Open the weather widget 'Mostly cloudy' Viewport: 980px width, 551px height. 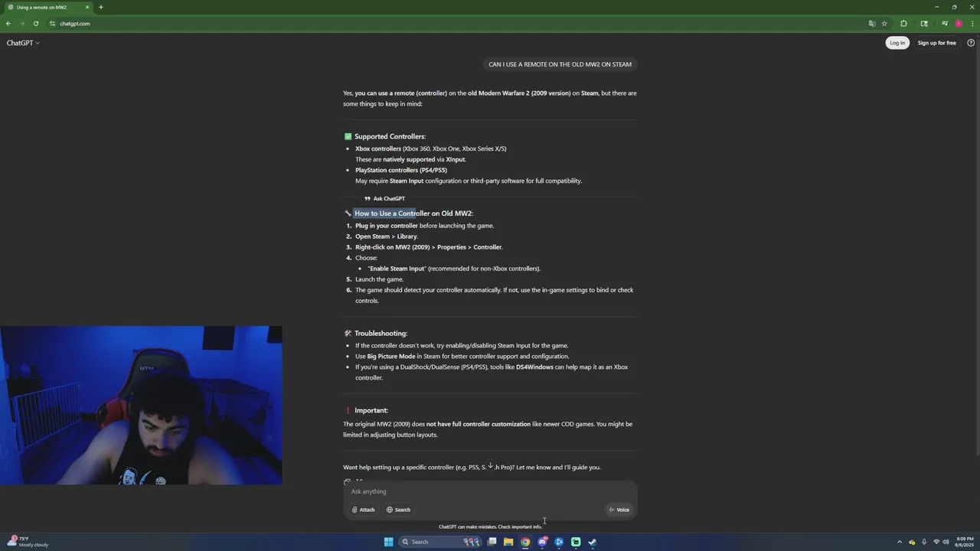pyautogui.click(x=28, y=542)
